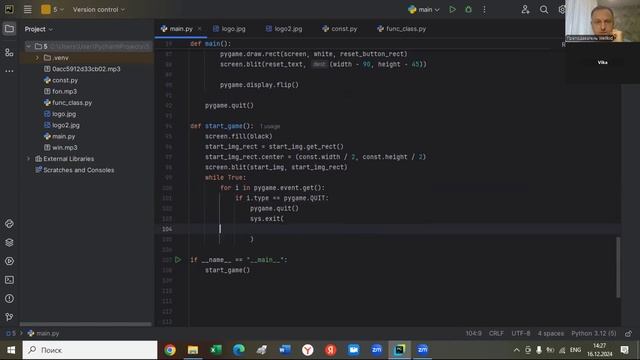Open the Problems tool window

tap(9, 299)
